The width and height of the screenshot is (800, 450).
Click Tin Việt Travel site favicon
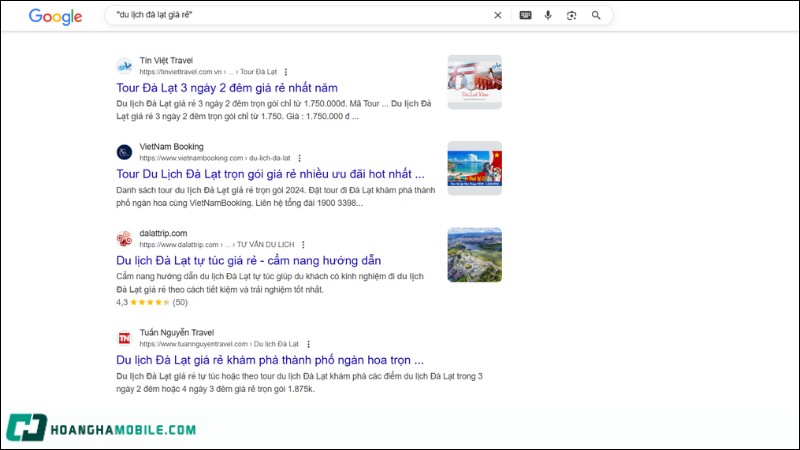124,66
